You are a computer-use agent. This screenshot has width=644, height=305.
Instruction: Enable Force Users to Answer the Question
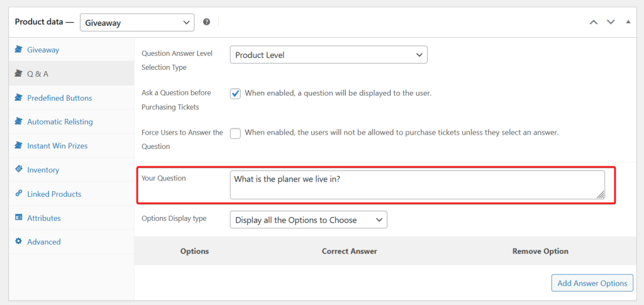pyautogui.click(x=235, y=133)
